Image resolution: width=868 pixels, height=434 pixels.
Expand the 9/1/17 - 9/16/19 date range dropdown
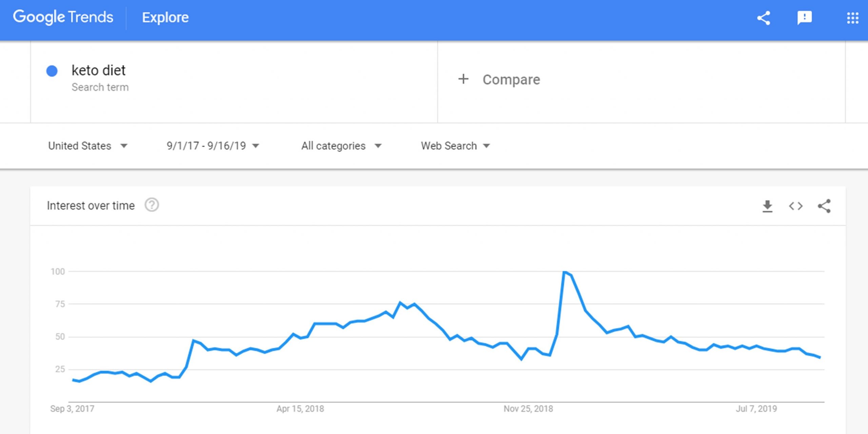(x=213, y=146)
